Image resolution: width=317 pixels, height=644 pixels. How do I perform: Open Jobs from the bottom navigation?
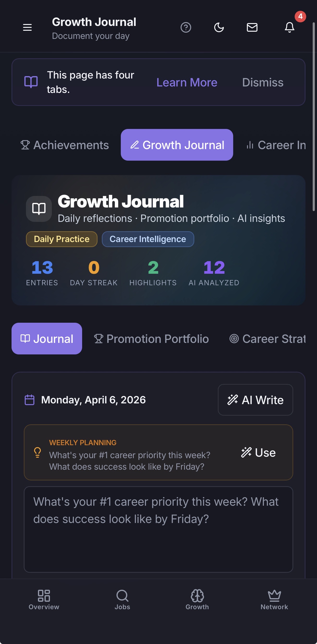coord(122,600)
